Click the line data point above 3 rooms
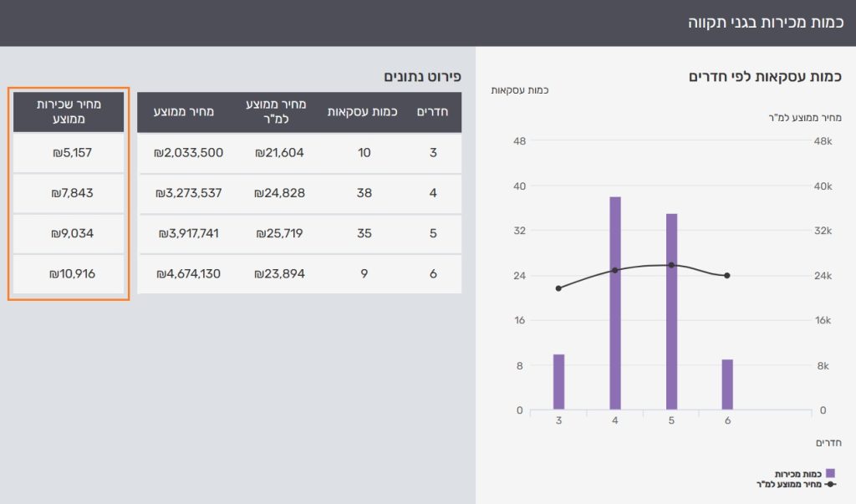Viewport: 856px width, 504px height. tap(558, 288)
